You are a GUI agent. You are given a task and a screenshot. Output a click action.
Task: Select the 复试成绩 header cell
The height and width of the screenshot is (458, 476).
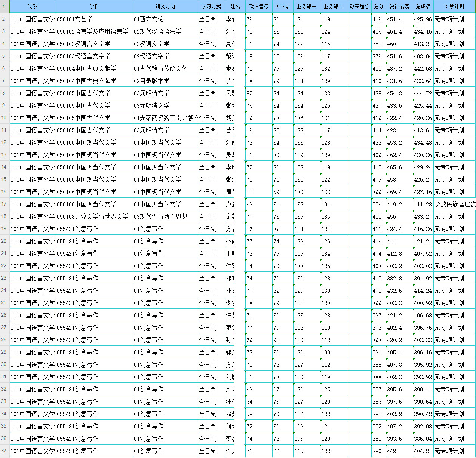(x=399, y=6)
